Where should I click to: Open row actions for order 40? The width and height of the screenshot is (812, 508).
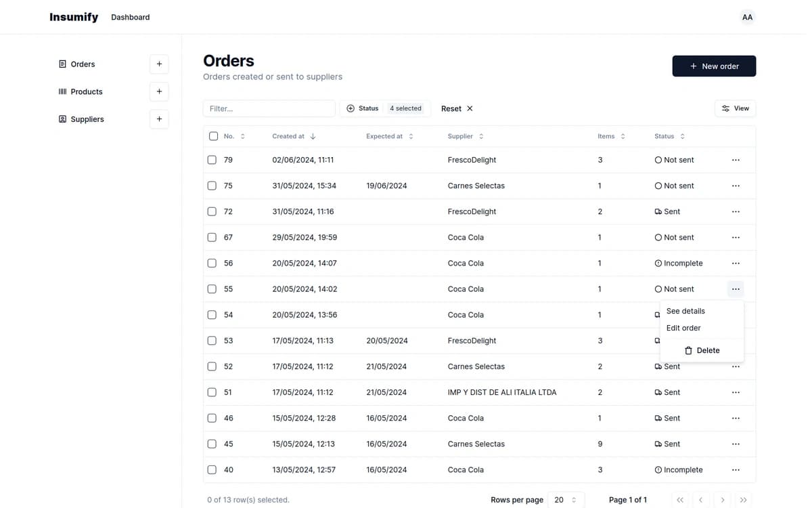(736, 469)
